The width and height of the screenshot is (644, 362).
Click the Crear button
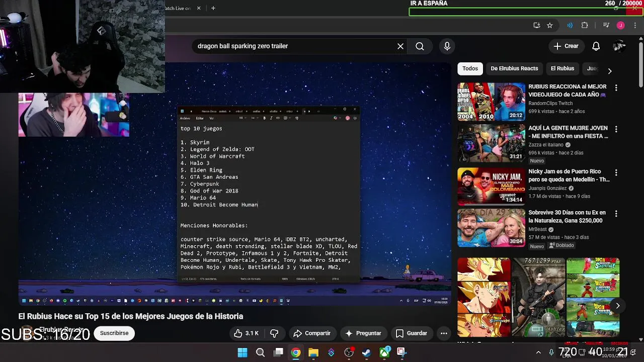(x=566, y=46)
